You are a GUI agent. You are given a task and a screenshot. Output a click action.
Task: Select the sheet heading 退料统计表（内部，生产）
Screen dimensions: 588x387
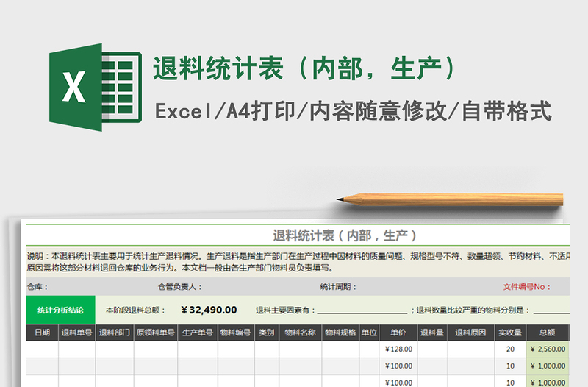pyautogui.click(x=345, y=235)
